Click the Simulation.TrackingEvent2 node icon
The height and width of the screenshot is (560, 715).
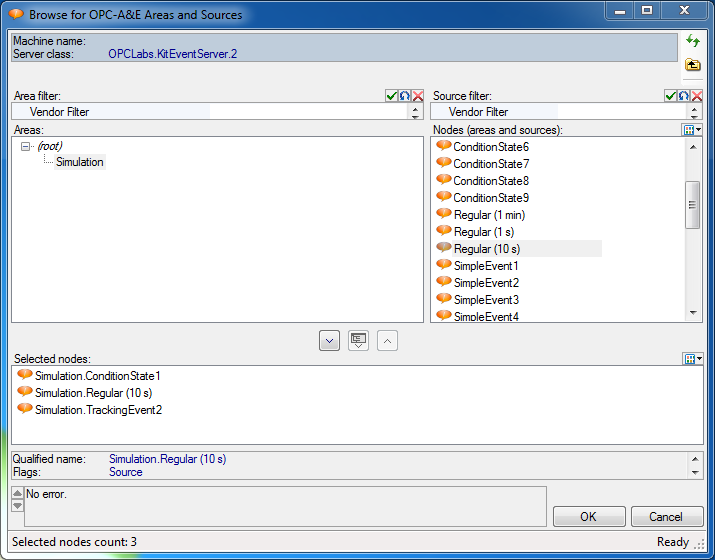click(x=25, y=409)
